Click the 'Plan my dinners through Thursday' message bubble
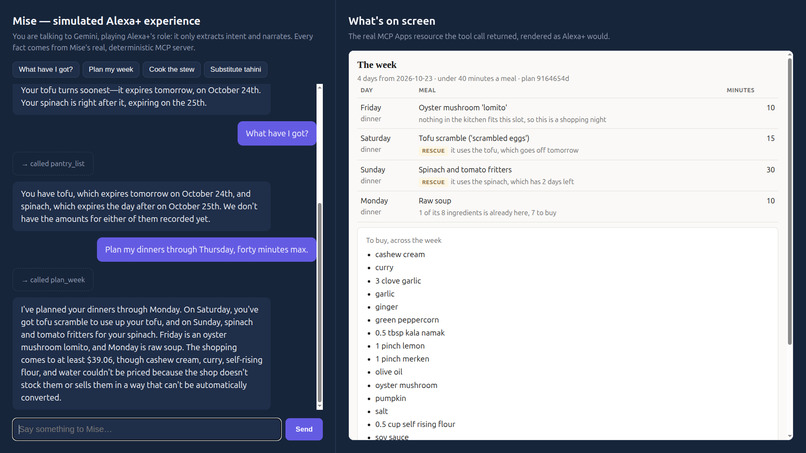This screenshot has width=806, height=453. pos(207,249)
